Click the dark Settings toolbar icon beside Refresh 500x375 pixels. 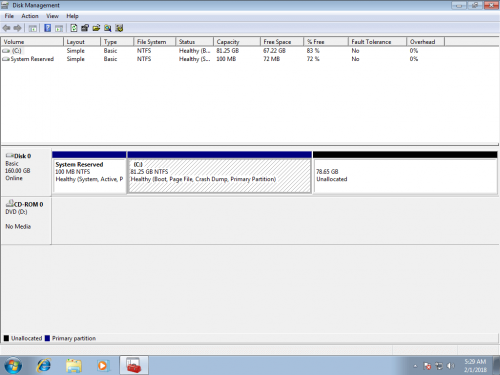[x=85, y=28]
